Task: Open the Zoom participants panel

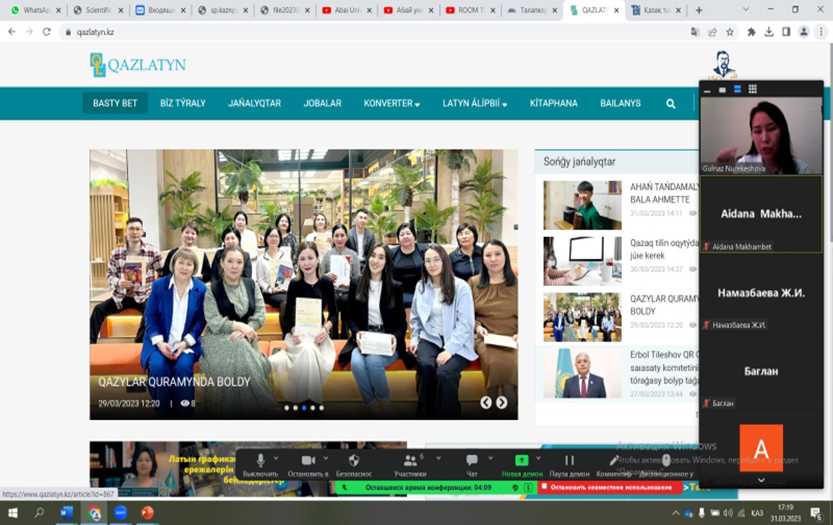Action: point(410,461)
